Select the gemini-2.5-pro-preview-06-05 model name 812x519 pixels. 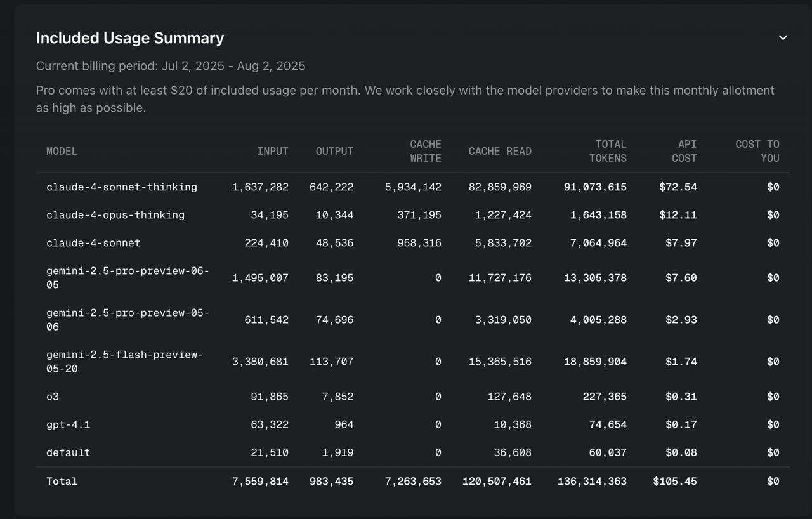128,278
